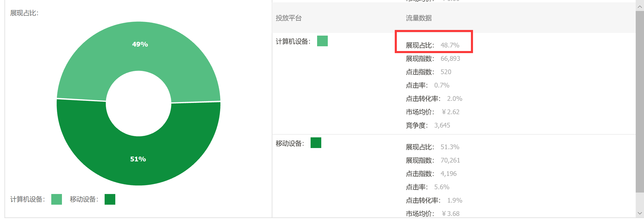Click the 市场均价 ¥2.62 entry
This screenshot has width=644, height=221.
tap(433, 112)
